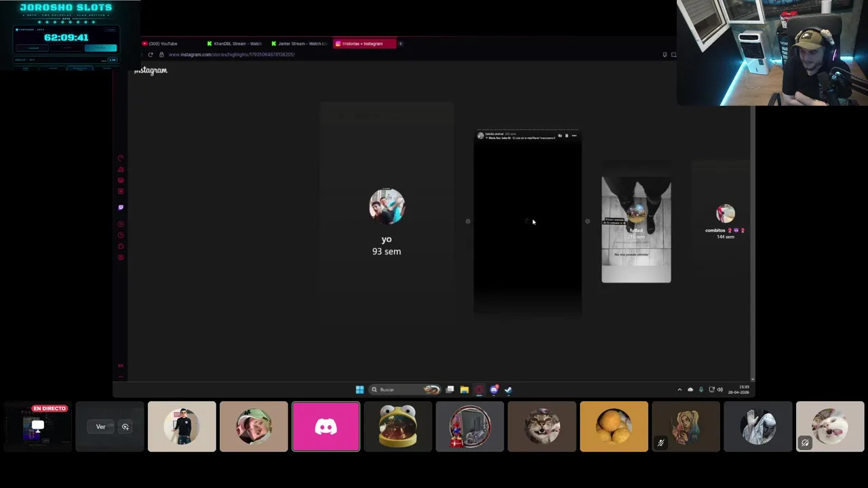Open Discord from the taskbar

coord(494,389)
